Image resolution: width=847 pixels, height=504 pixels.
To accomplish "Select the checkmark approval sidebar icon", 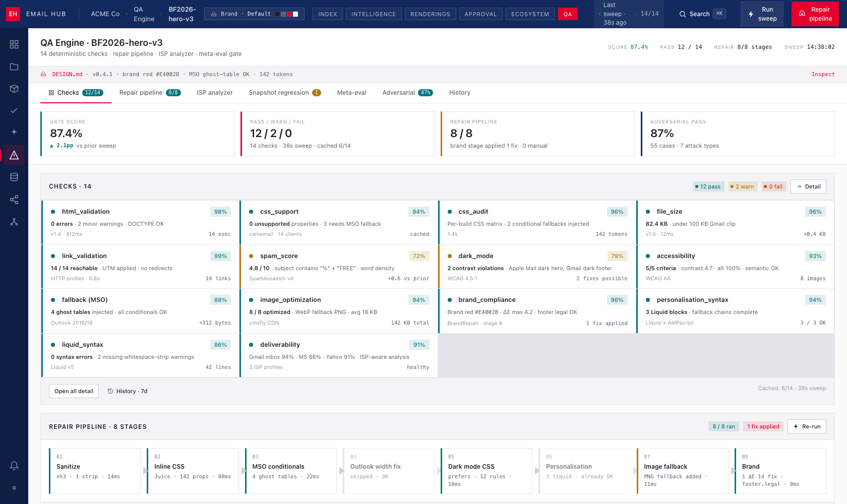I will pos(14,110).
